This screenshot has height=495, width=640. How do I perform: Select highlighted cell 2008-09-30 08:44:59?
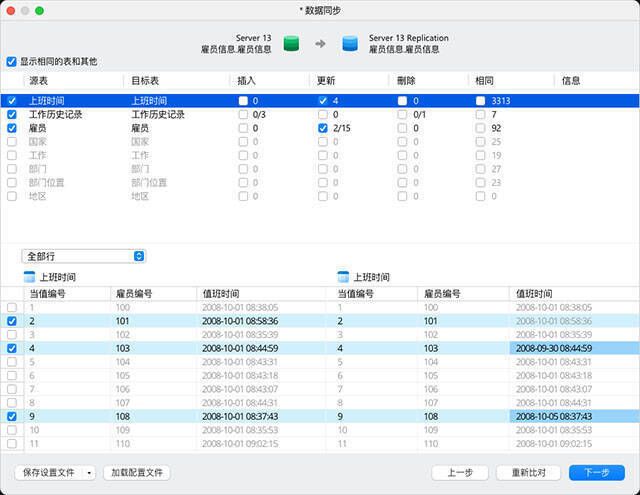tap(552, 348)
